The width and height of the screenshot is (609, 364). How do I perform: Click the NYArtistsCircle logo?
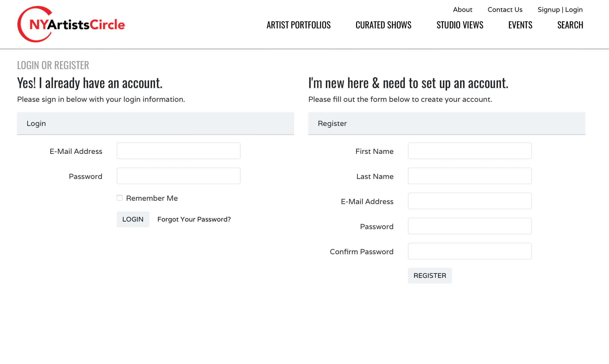coord(71,24)
